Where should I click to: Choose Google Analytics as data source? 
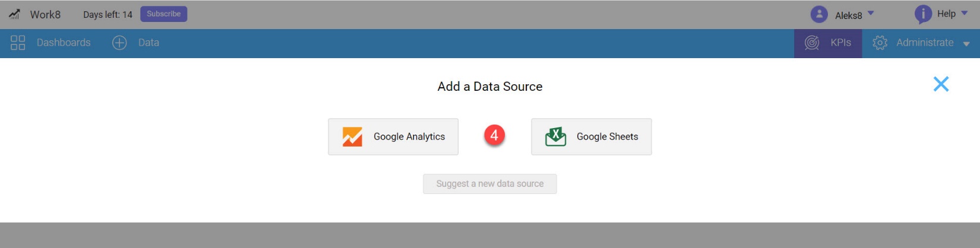tap(393, 136)
